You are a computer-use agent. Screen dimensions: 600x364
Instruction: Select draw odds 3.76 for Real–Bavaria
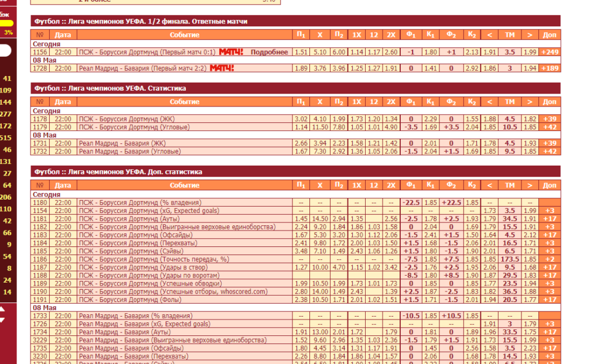coord(320,68)
